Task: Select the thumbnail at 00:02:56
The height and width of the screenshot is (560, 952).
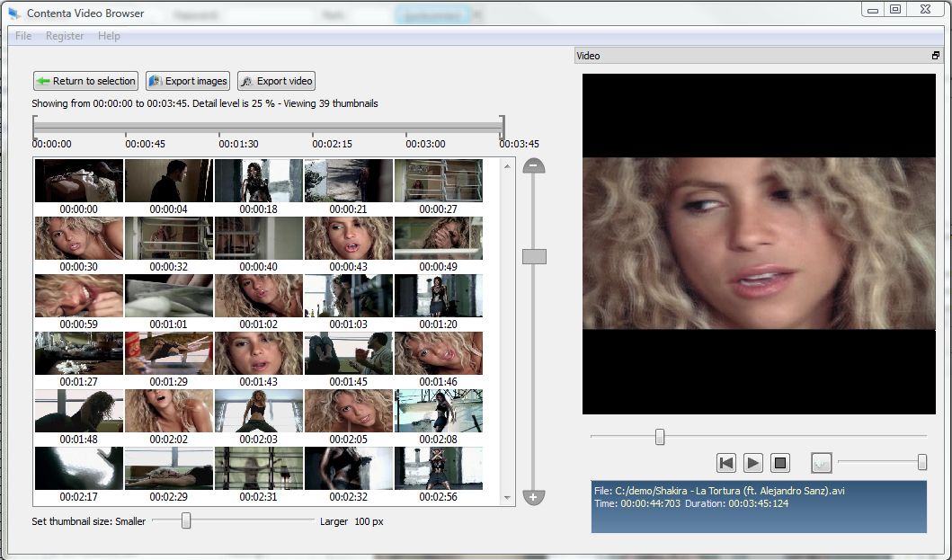Action: [439, 468]
